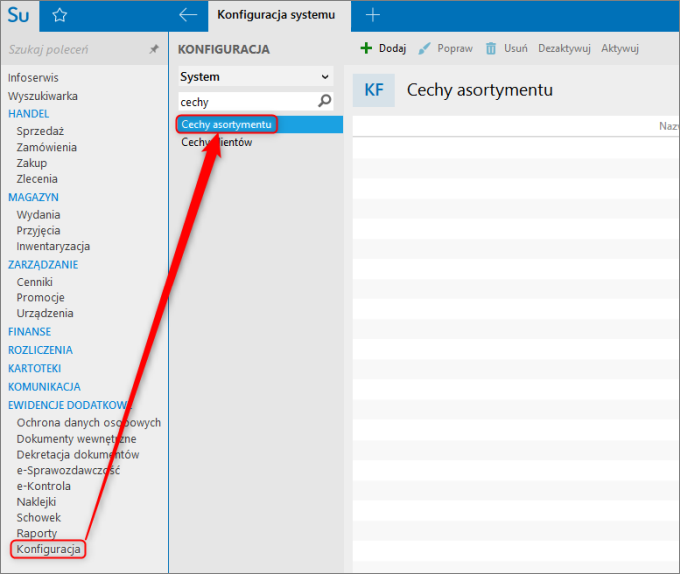This screenshot has width=680, height=574.
Task: Expand the KARTOTEKI section
Action: 35,369
